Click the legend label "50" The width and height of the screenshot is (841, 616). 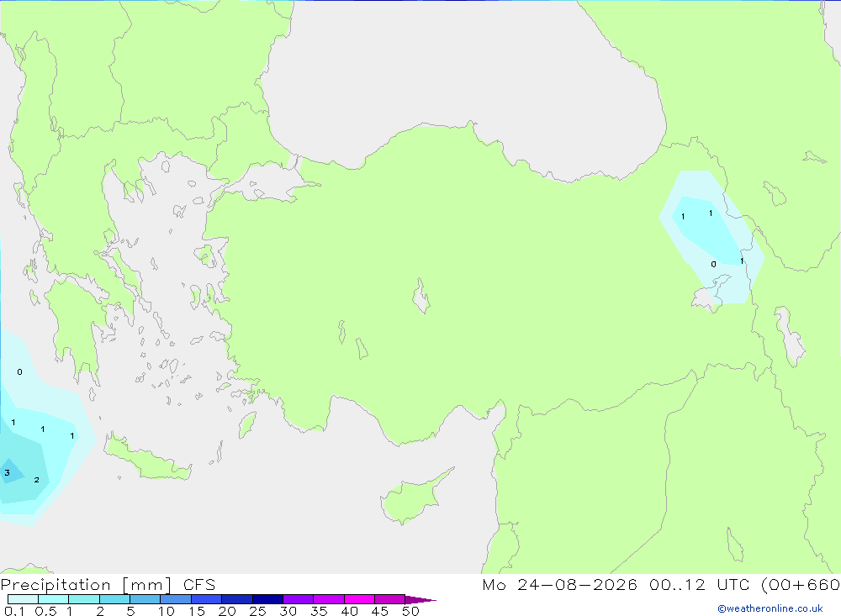(x=410, y=611)
